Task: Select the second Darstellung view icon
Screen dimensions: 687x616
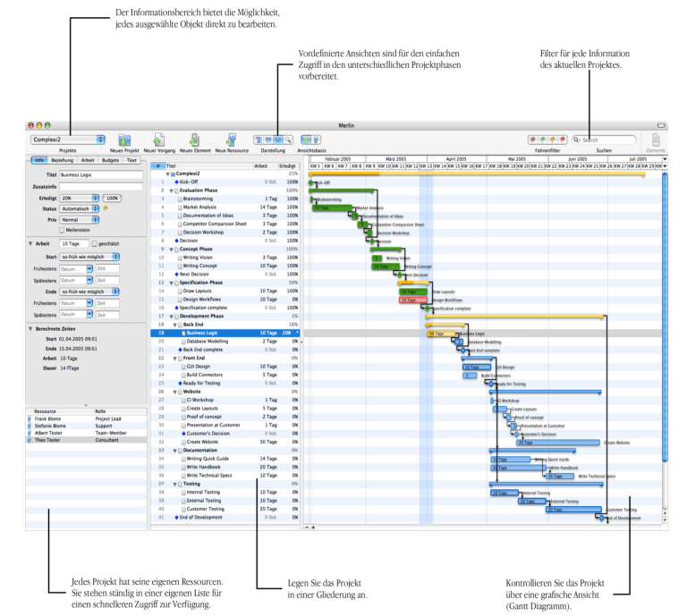Action: coord(268,140)
